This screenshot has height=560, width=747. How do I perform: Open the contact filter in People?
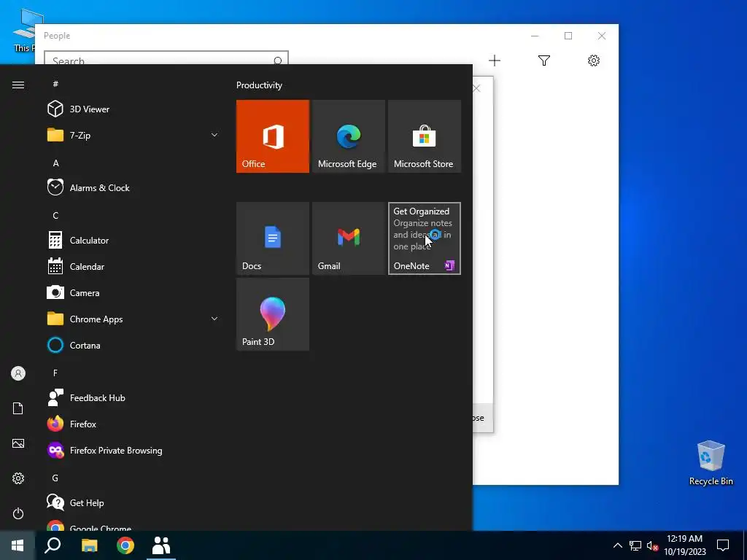544,61
